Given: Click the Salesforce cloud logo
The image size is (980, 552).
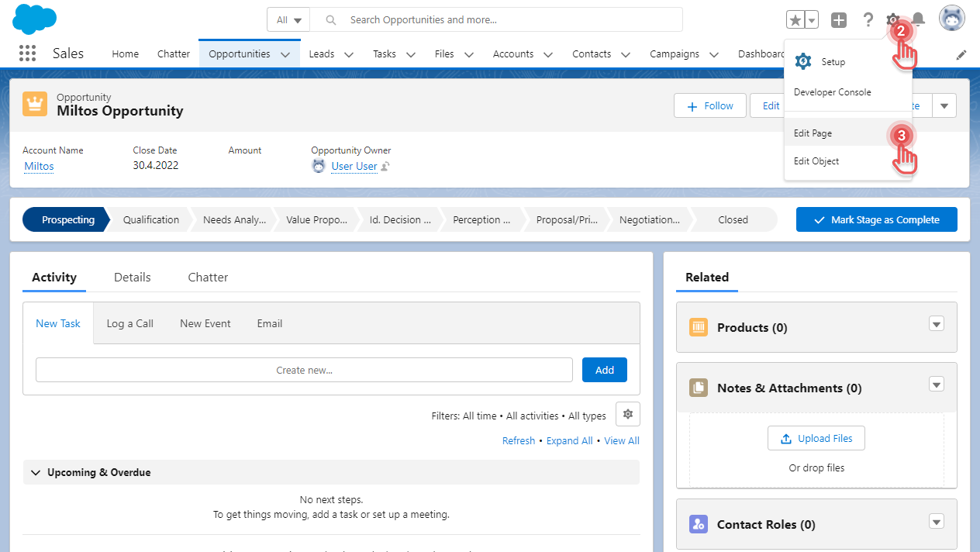Looking at the screenshot, I should (x=34, y=19).
